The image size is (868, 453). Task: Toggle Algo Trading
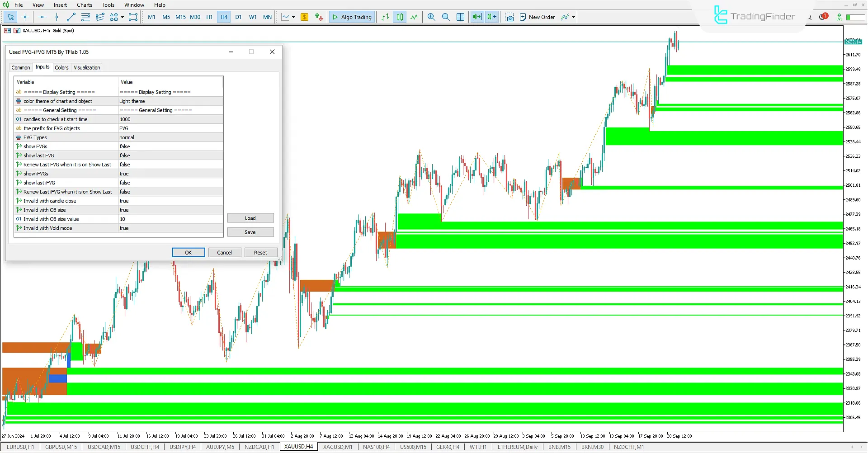point(352,17)
